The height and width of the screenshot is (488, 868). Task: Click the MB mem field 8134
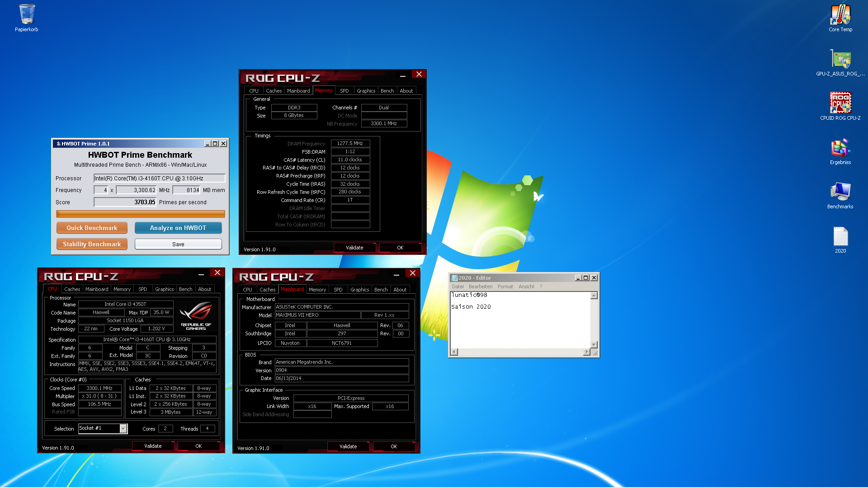point(186,190)
